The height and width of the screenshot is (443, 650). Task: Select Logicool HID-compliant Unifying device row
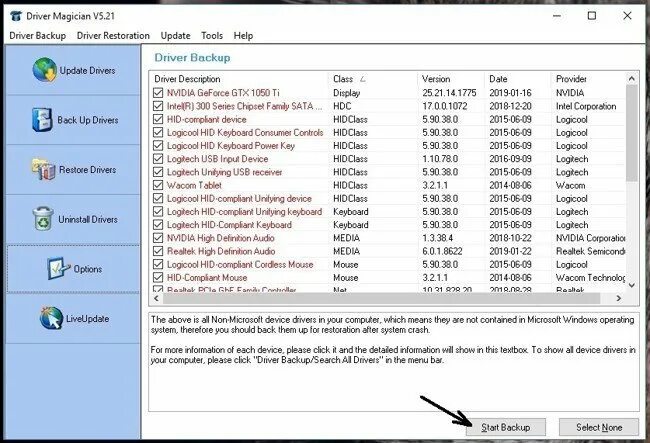[387, 199]
